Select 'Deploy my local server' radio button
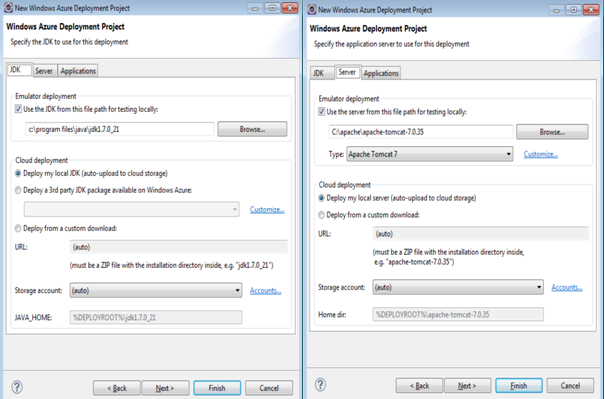Viewport: 605px width, 399px height. pyautogui.click(x=321, y=198)
